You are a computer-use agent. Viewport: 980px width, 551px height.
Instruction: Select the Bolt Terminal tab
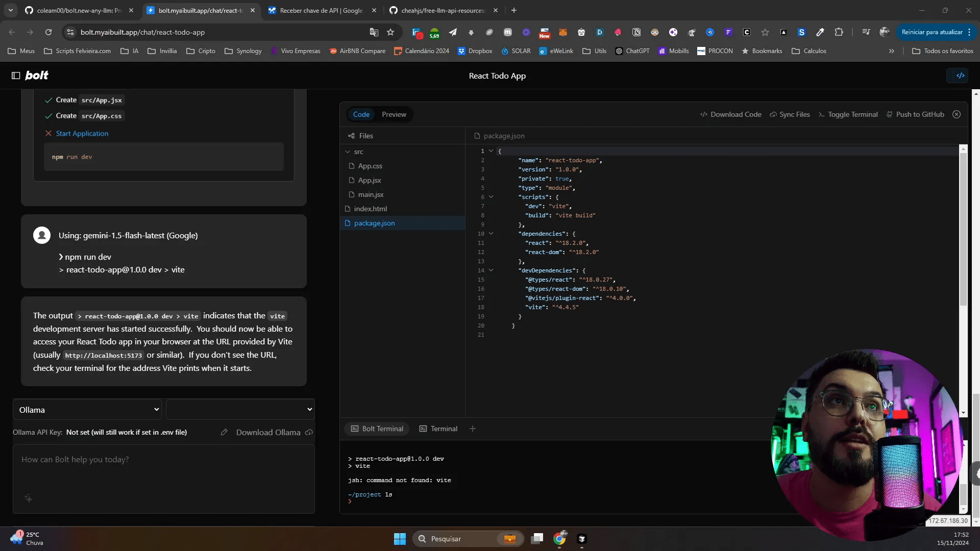tap(377, 429)
